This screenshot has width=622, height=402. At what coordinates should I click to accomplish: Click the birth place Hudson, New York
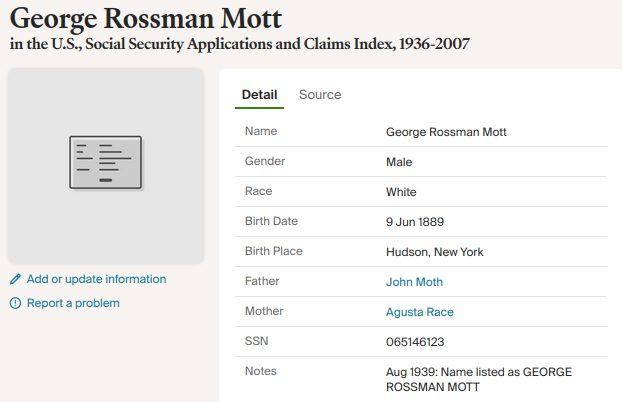[x=434, y=252]
